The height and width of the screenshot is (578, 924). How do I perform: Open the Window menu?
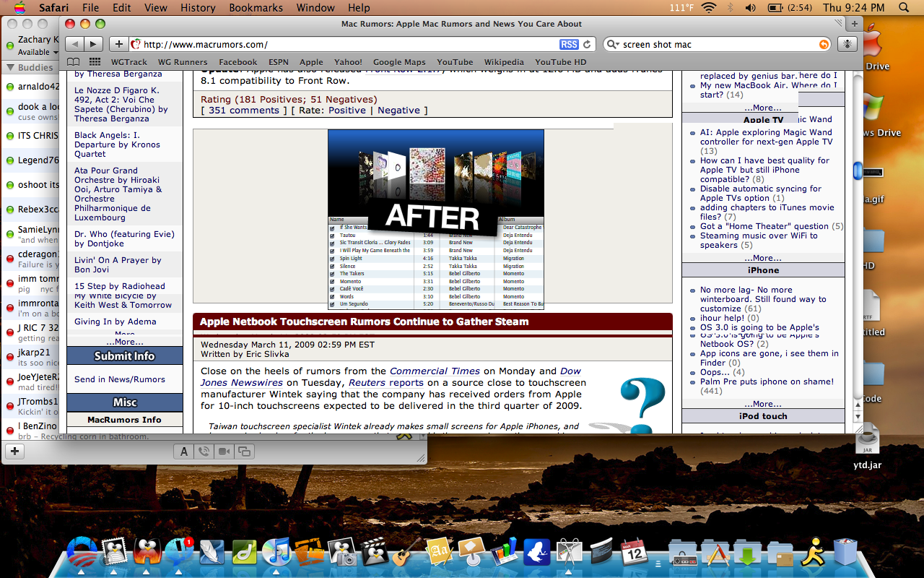pyautogui.click(x=315, y=7)
